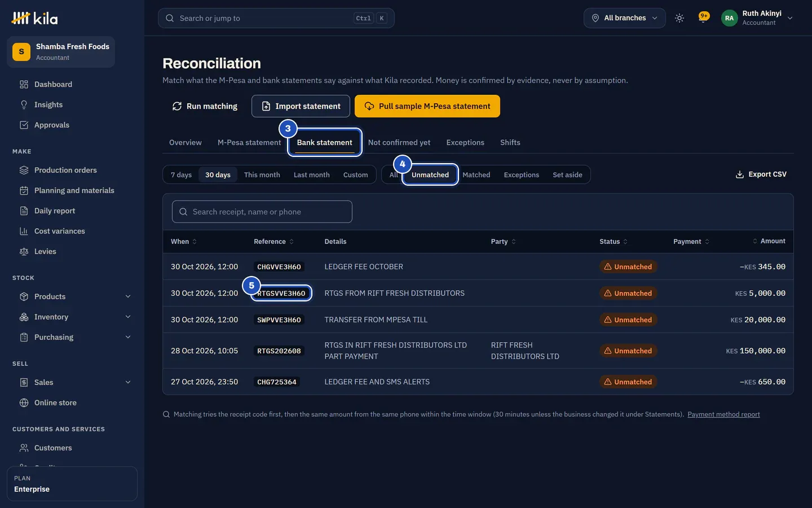Click the Run matching button
812x508 pixels.
pos(205,106)
